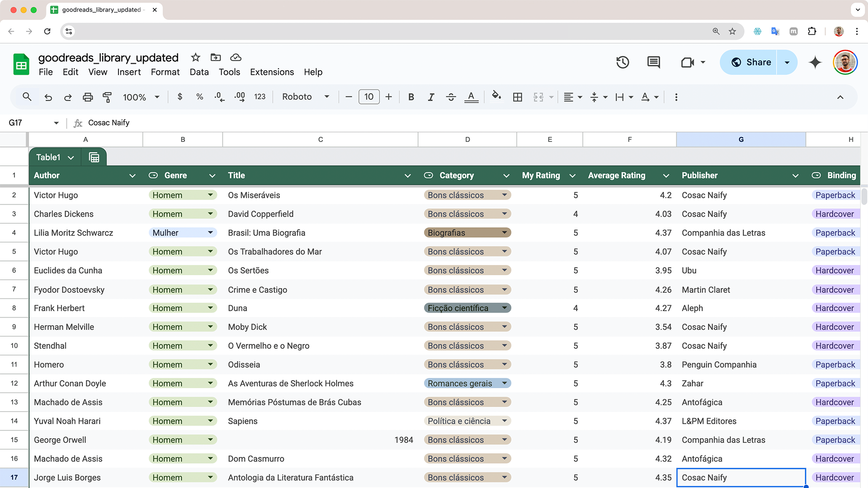Toggle bold formatting
The width and height of the screenshot is (868, 488).
(x=411, y=97)
